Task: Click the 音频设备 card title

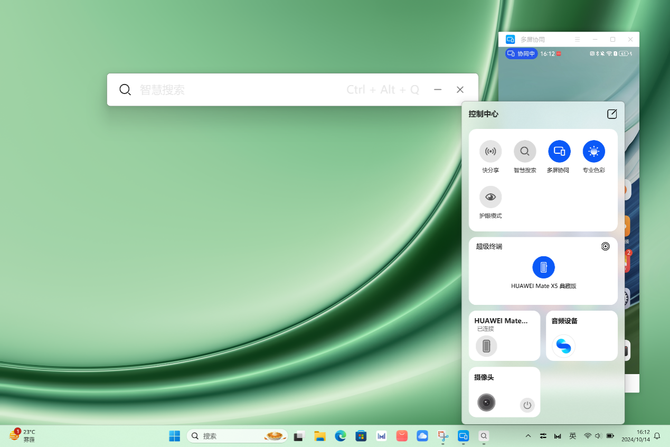Action: (x=564, y=321)
